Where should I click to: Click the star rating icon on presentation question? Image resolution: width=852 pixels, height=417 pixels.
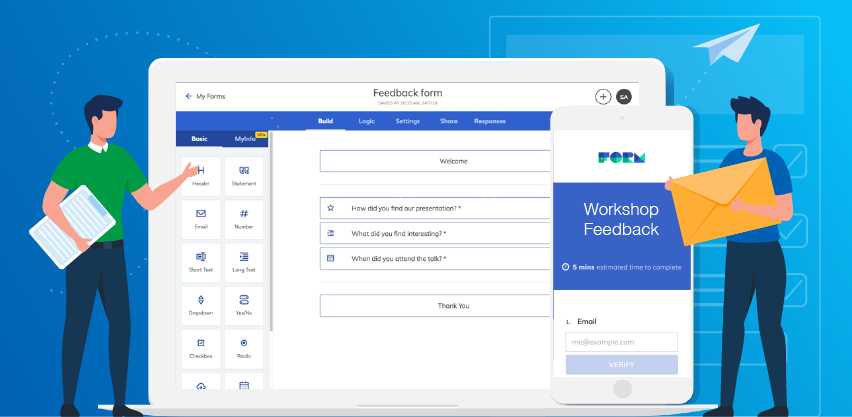pos(330,208)
